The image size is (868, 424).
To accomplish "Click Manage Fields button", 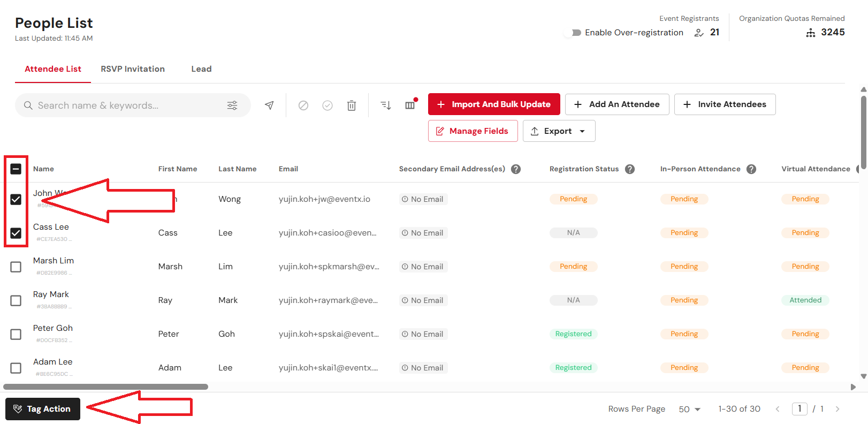I will [473, 131].
